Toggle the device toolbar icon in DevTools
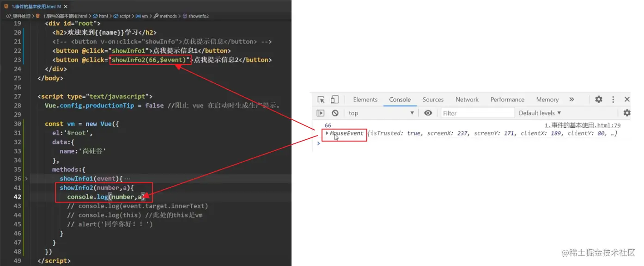Screen dimensions: 644x266 [334, 99]
